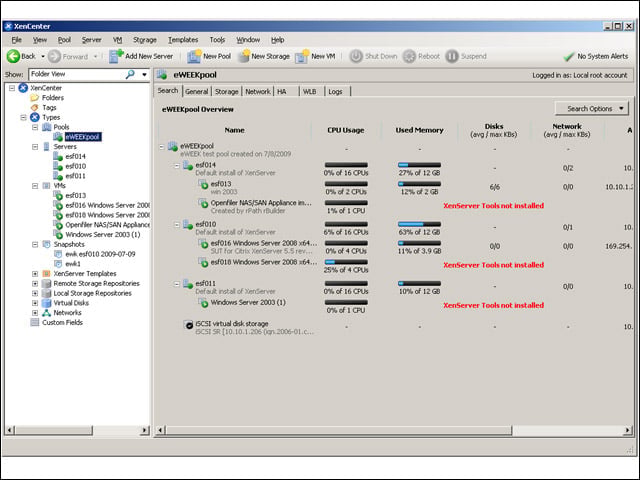Sort by the Name column header
Image resolution: width=640 pixels, height=480 pixels.
click(x=234, y=130)
